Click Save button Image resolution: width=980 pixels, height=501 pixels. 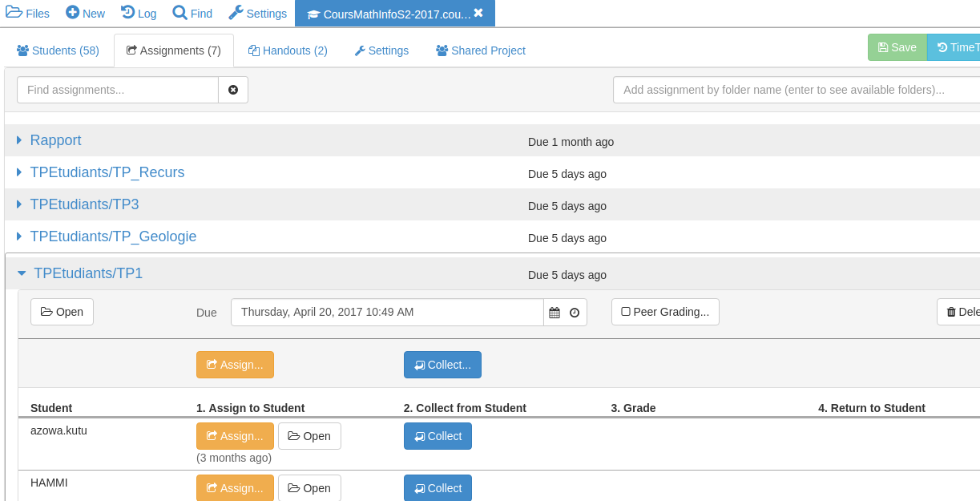pyautogui.click(x=897, y=47)
